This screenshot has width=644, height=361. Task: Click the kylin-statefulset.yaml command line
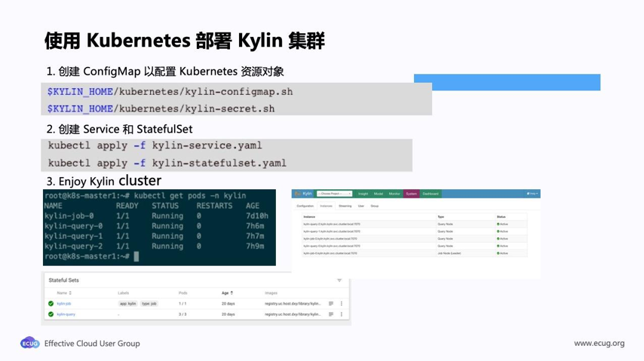167,163
